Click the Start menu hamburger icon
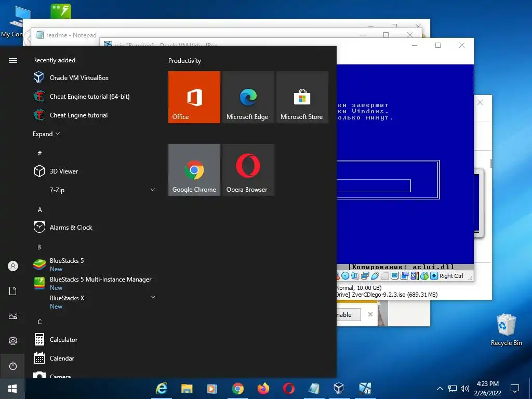This screenshot has height=399, width=532. [13, 60]
